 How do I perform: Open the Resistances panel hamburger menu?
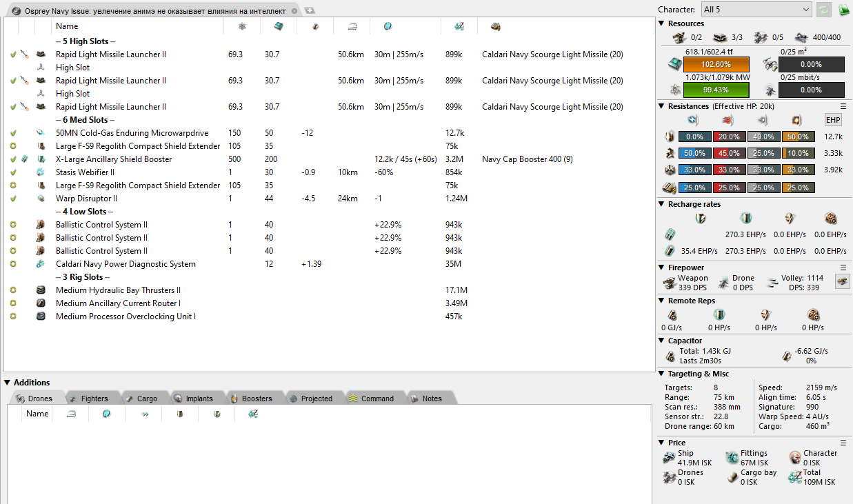[843, 107]
